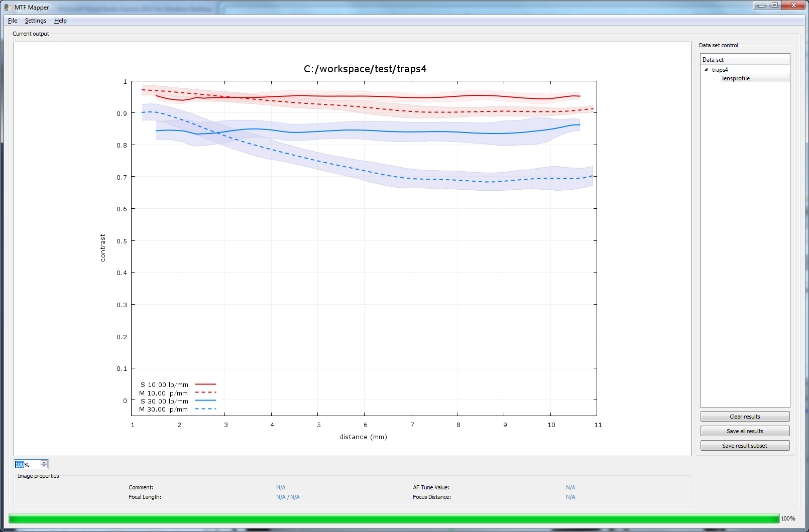Close the MTF Mapper window

coord(793,6)
